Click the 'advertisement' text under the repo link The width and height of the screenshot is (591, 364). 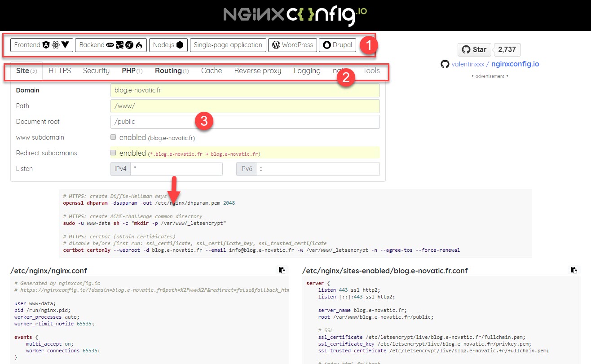coord(490,76)
